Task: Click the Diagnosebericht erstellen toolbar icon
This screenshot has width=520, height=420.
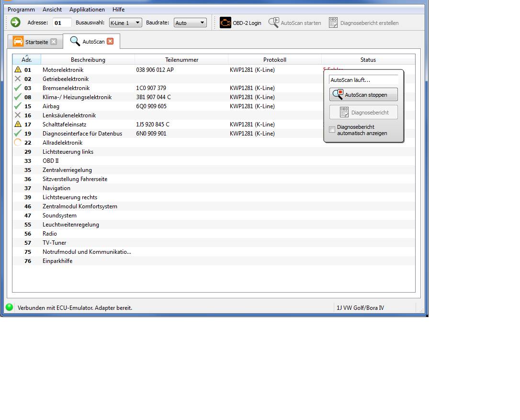Action: pyautogui.click(x=333, y=23)
